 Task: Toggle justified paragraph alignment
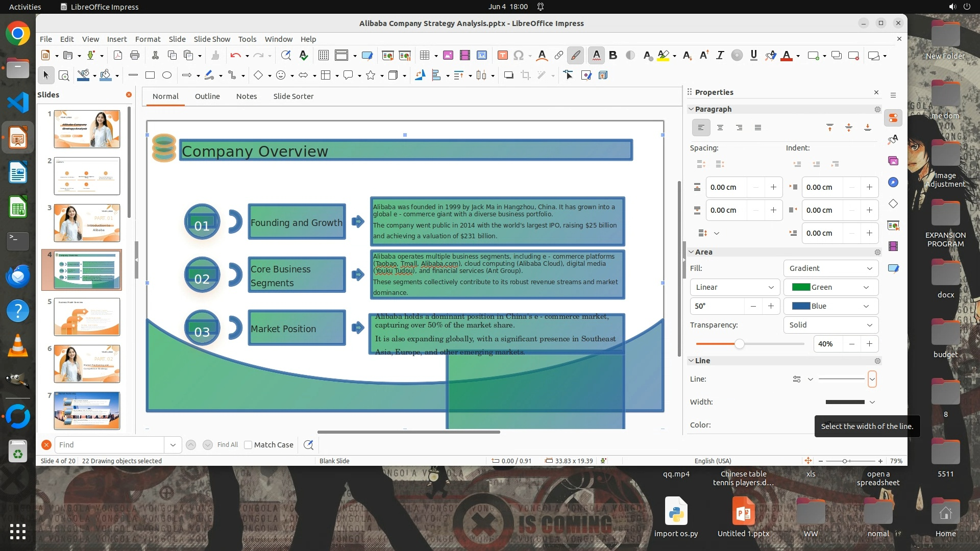pos(757,128)
